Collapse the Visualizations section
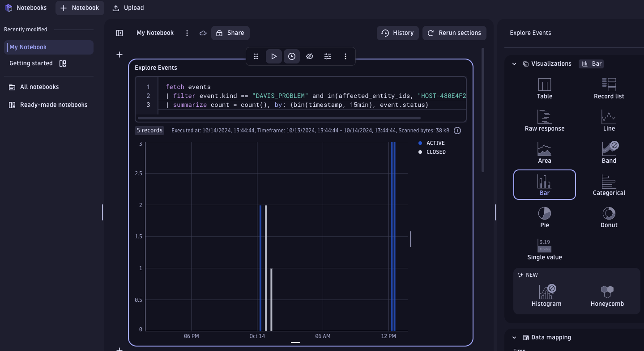The height and width of the screenshot is (351, 644). pos(514,63)
